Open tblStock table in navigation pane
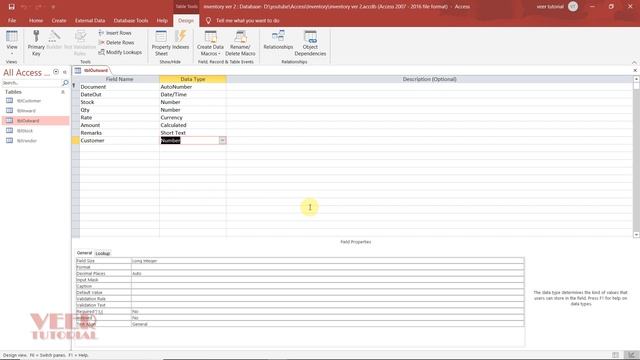The image size is (640, 360). tap(25, 131)
